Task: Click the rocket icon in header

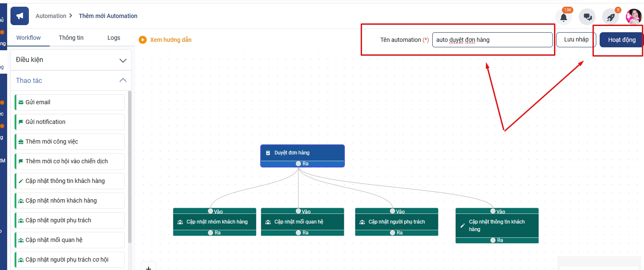Action: (611, 17)
